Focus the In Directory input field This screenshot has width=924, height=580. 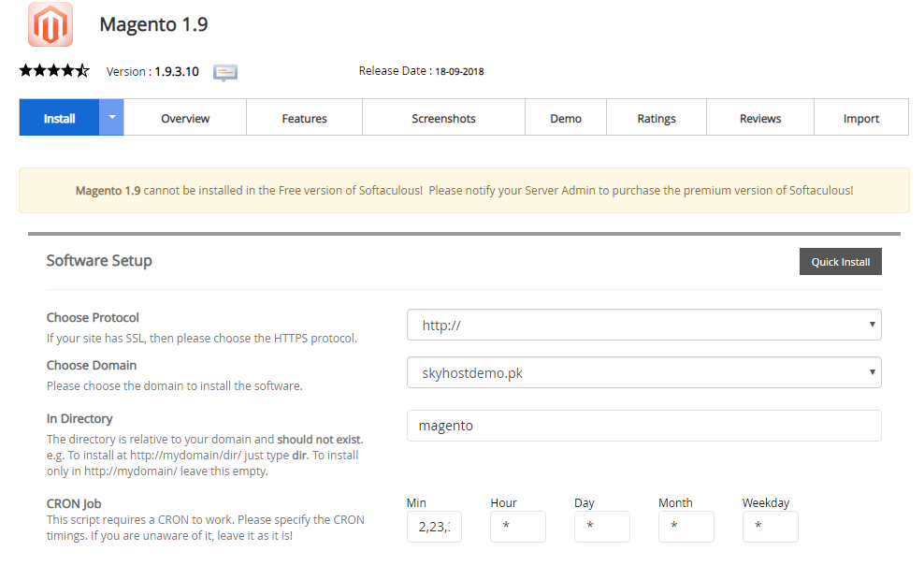click(x=644, y=426)
